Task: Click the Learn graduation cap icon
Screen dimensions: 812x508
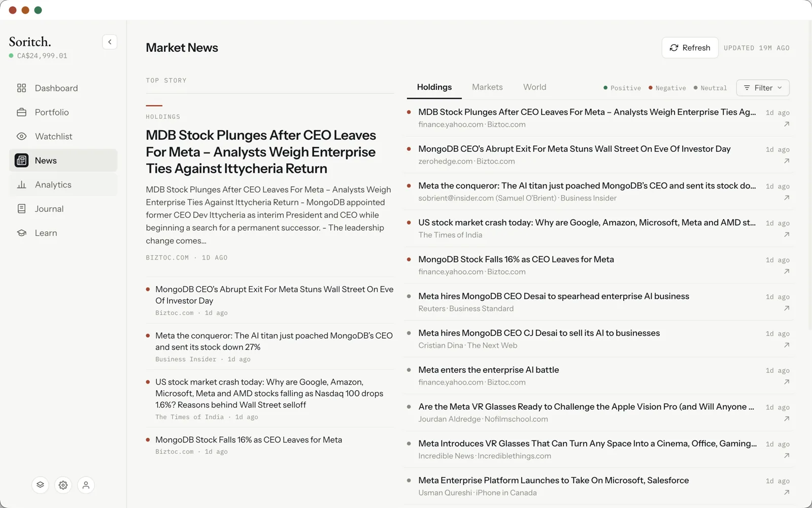Action: coord(21,233)
